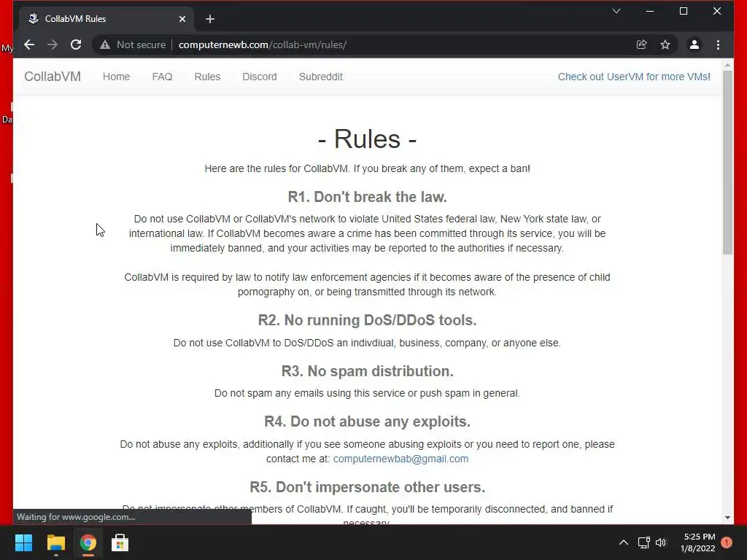Switch to Chrome on the taskbar
Viewport: 747px width, 560px height.
pos(88,542)
